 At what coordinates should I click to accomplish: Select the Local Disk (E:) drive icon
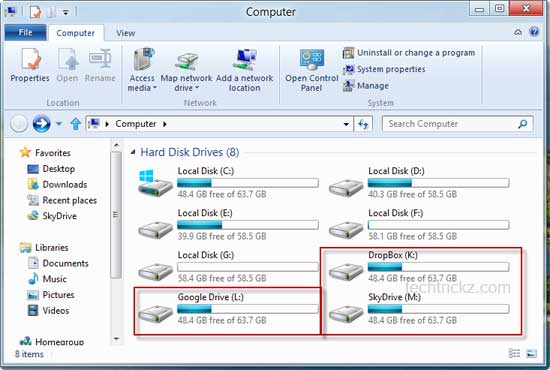click(155, 229)
